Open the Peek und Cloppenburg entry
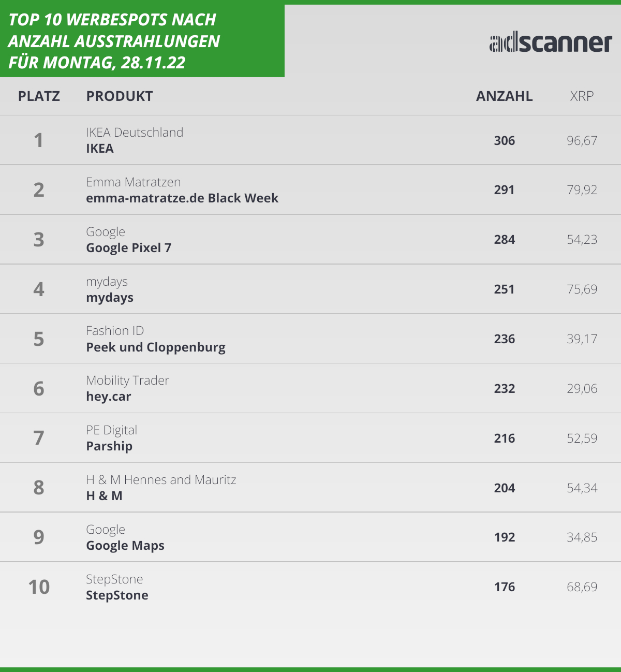 [x=156, y=347]
